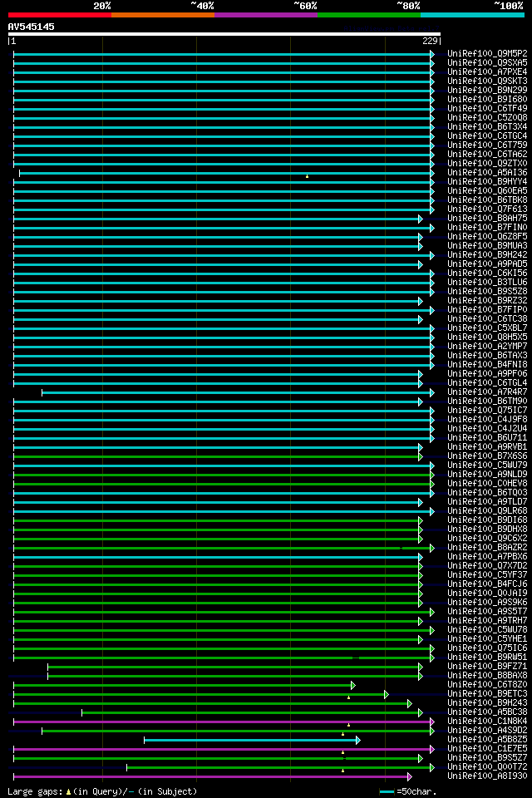Click the UniRef100_A5B8Z5 label
532x798 pixels.
[487, 740]
